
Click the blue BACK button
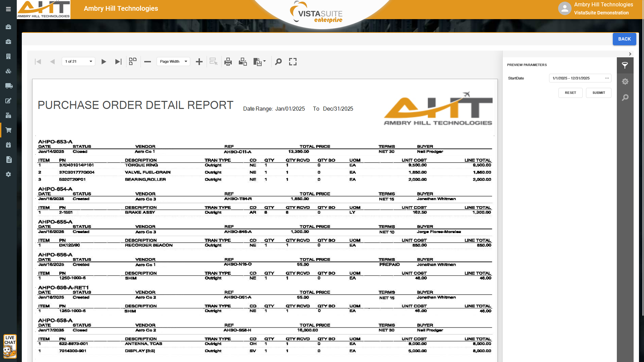624,39
